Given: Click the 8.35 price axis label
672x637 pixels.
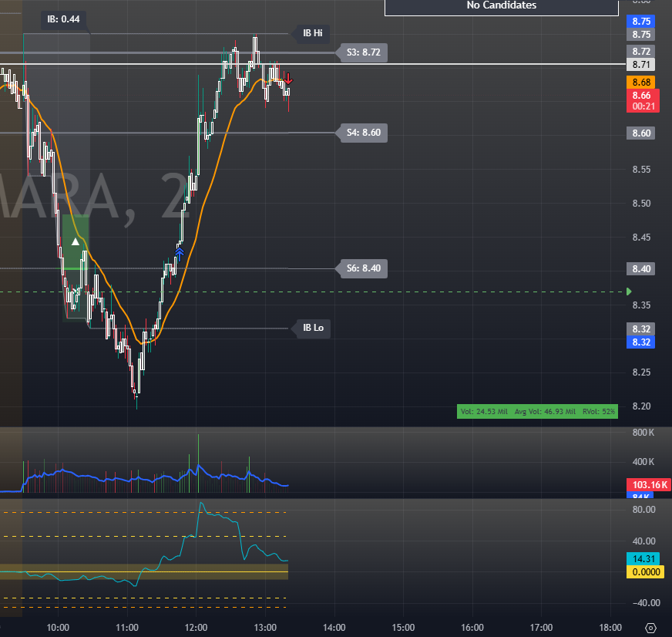Looking at the screenshot, I should pyautogui.click(x=641, y=305).
